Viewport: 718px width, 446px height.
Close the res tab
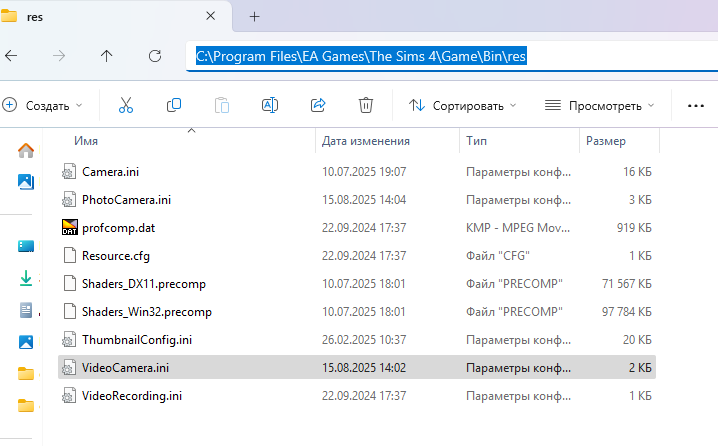211,16
